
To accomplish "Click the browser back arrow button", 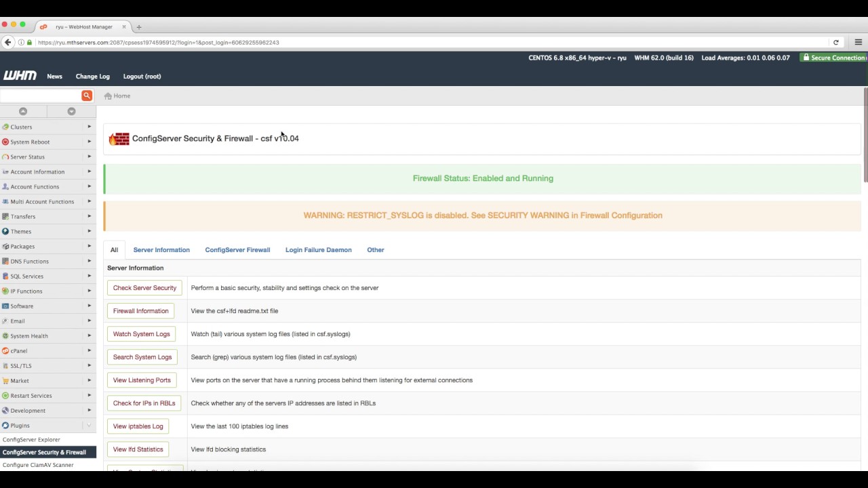I will coord(8,42).
